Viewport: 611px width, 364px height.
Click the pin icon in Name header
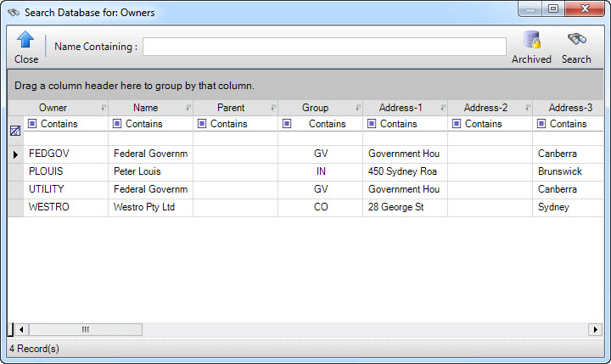point(188,108)
